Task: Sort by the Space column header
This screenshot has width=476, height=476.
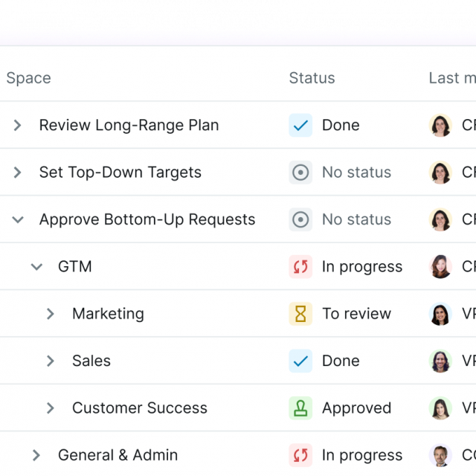Action: pos(29,78)
